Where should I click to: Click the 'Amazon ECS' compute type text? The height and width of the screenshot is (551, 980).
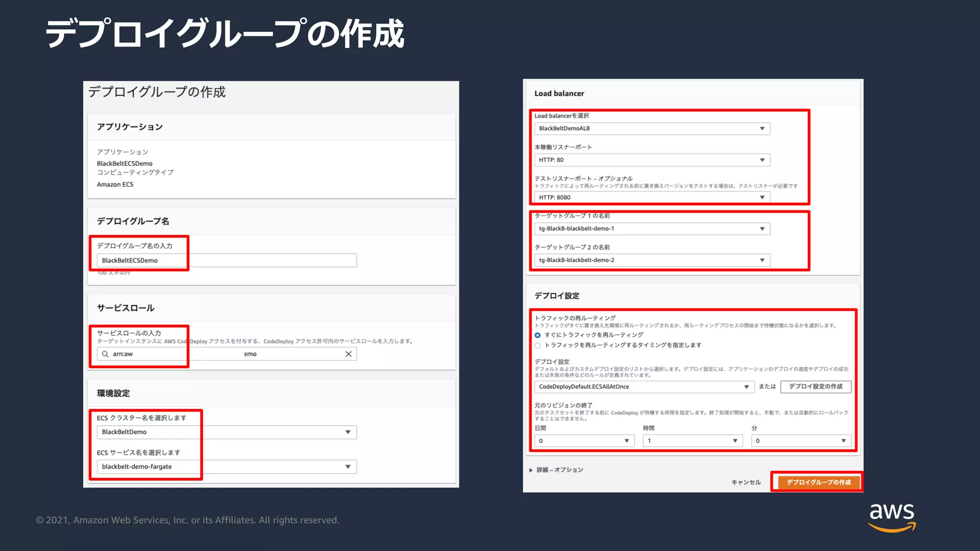click(x=115, y=185)
